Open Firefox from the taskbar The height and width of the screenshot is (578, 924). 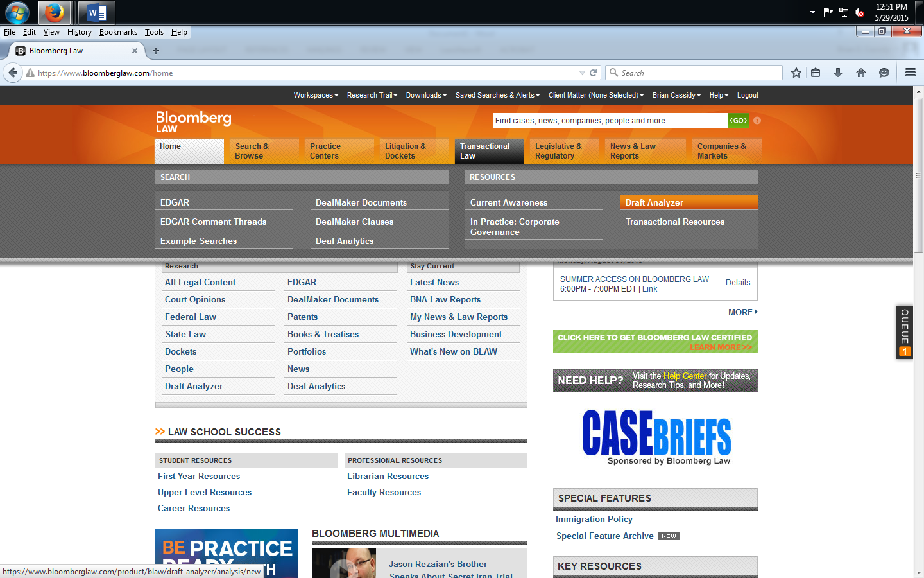click(55, 12)
